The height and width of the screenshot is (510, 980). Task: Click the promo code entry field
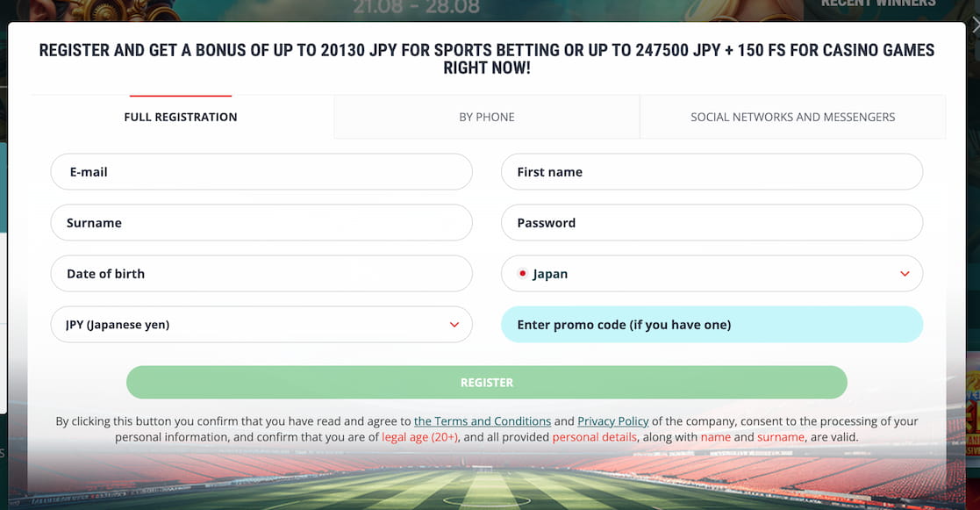pyautogui.click(x=712, y=324)
